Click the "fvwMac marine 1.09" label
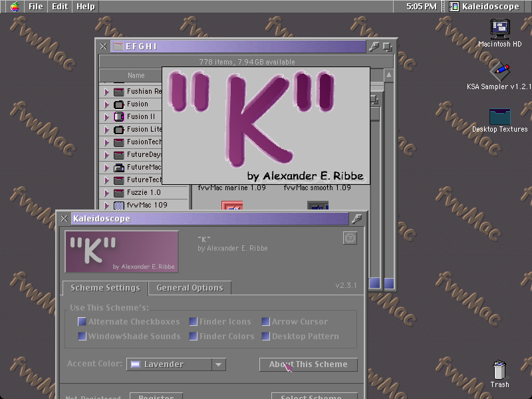 click(x=231, y=188)
